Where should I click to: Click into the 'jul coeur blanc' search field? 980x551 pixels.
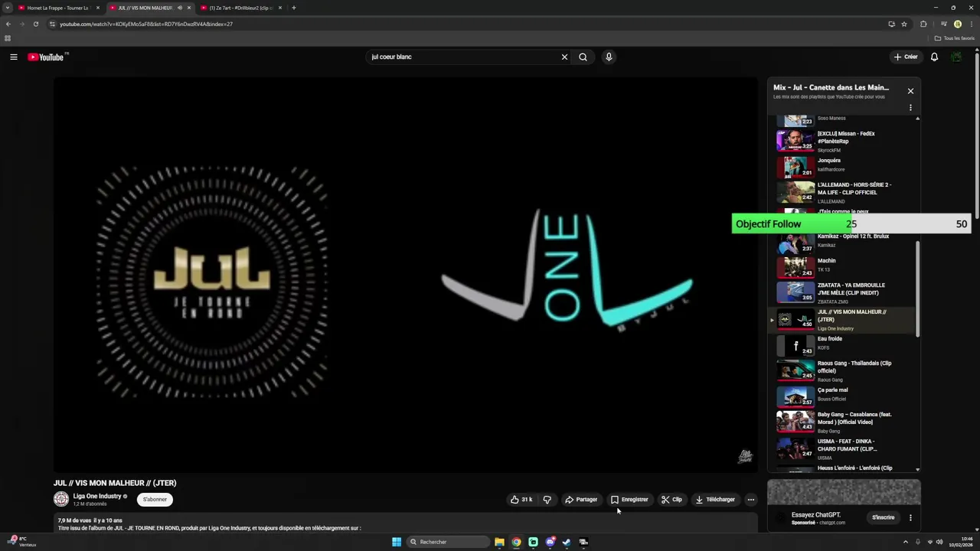tap(463, 57)
